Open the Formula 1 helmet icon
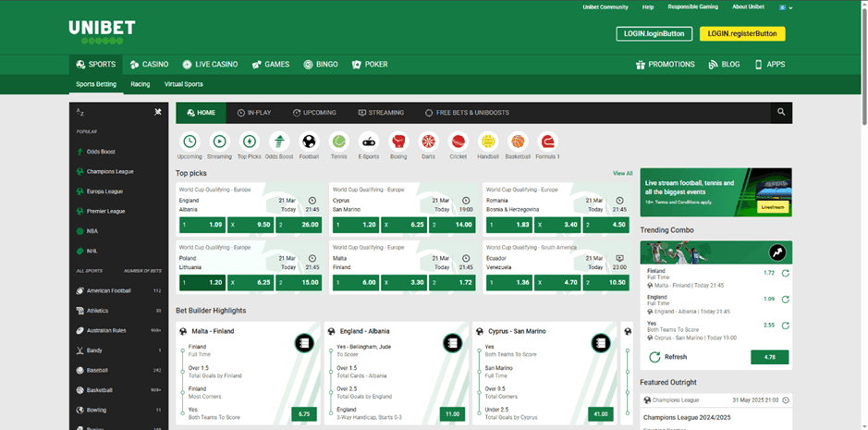This screenshot has width=868, height=430. [x=548, y=141]
